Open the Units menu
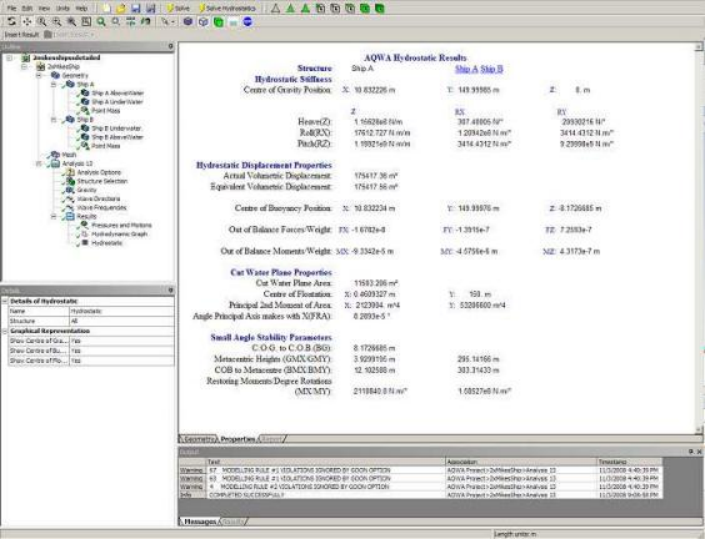This screenshot has width=705, height=539. pos(62,8)
